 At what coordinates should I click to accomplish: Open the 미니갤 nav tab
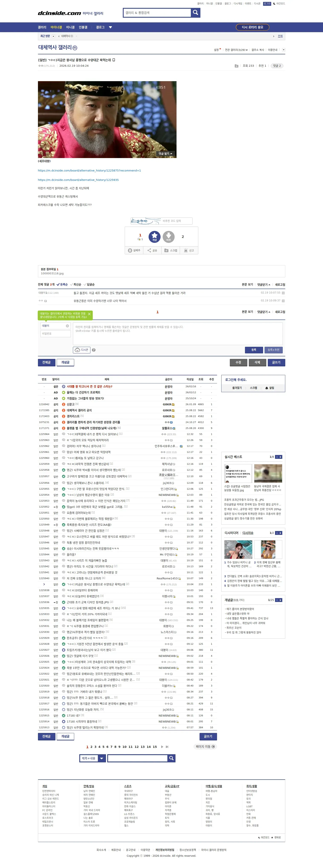tap(71, 27)
